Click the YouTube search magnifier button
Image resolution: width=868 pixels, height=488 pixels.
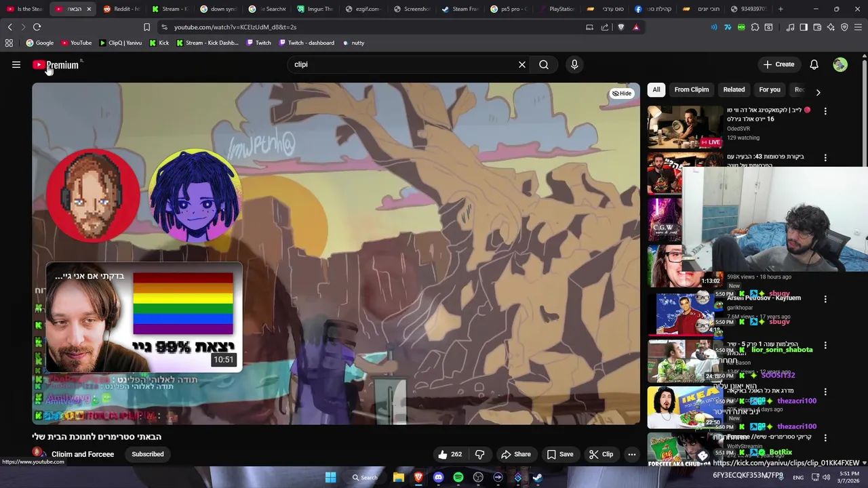coord(544,64)
